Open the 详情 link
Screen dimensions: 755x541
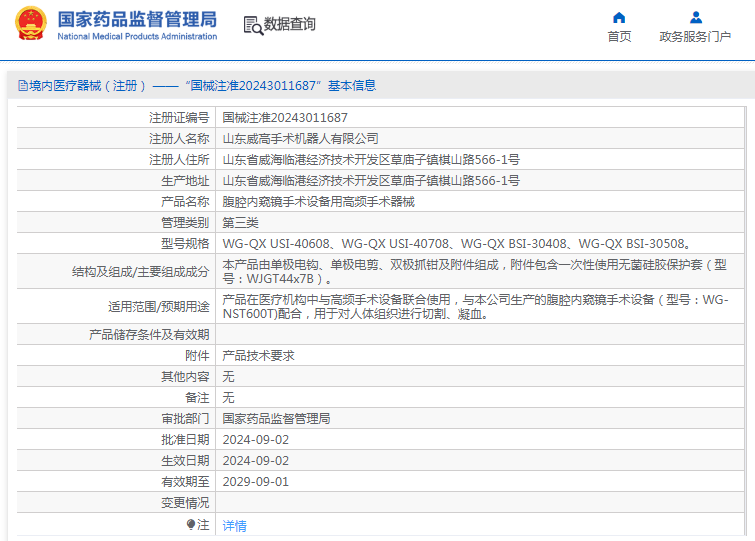[x=234, y=526]
